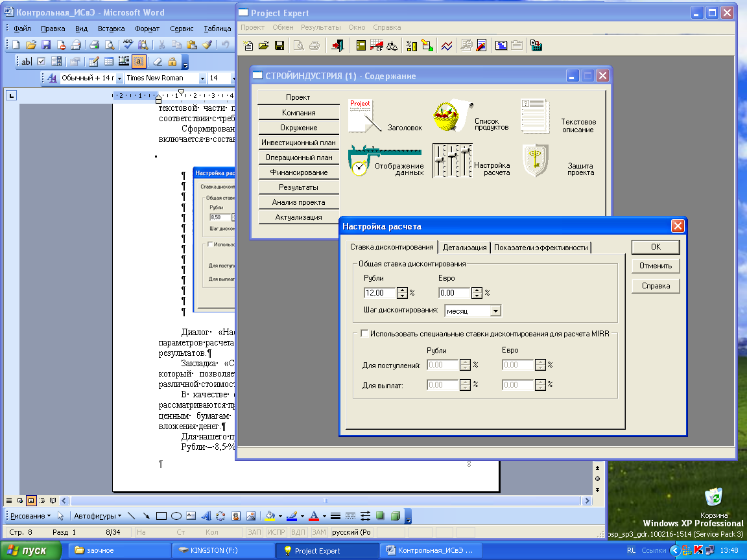Open Список продуктов basket icon

[x=452, y=116]
